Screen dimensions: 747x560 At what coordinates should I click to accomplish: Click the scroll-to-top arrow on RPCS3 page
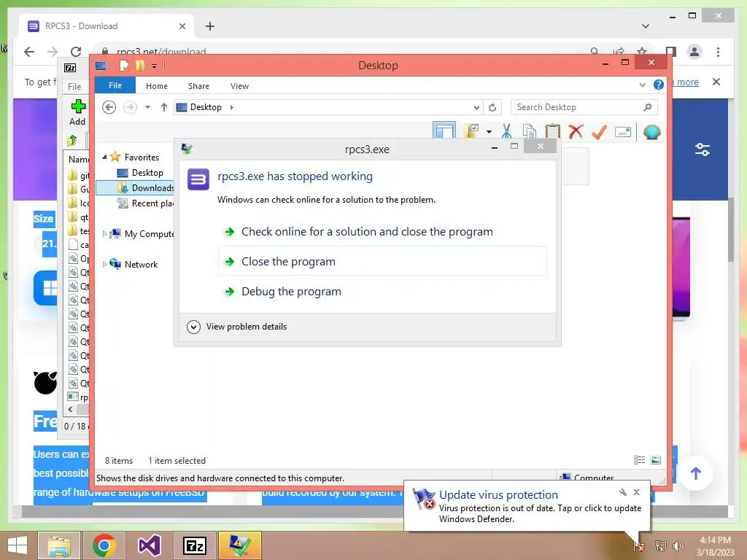tap(695, 472)
